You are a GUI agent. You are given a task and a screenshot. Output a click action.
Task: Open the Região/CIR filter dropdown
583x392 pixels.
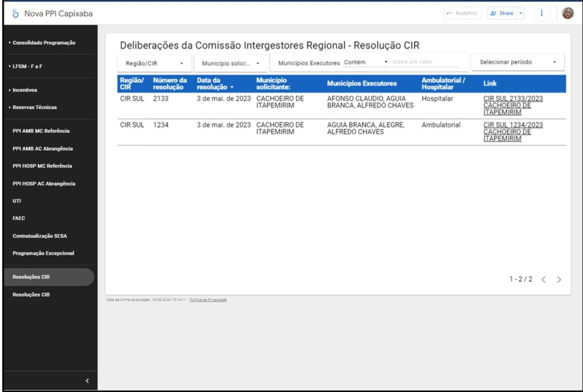coord(154,63)
